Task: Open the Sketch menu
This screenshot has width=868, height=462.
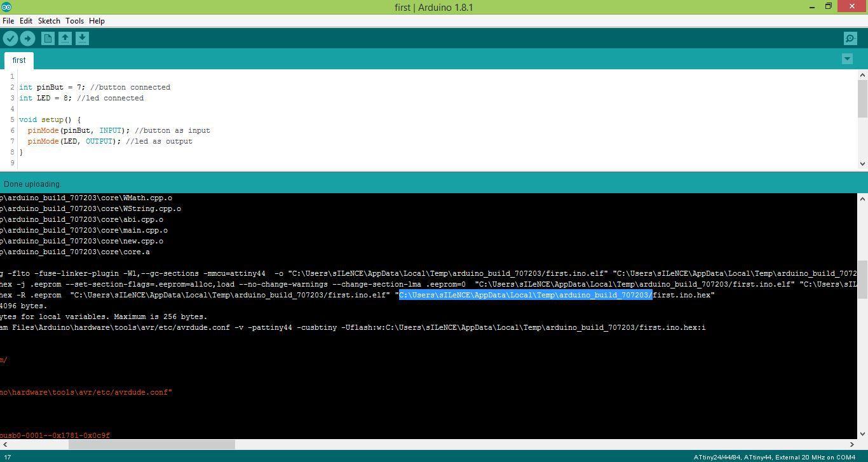Action: pyautogui.click(x=49, y=21)
